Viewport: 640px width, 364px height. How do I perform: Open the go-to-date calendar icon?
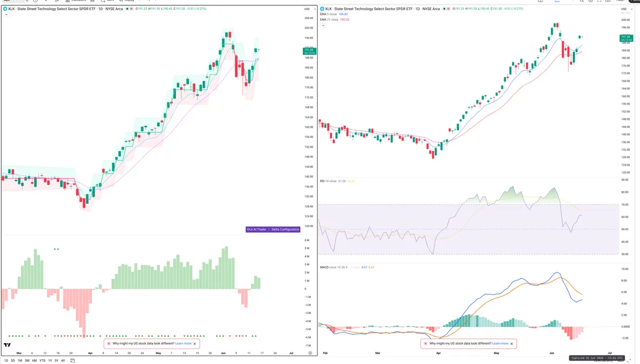73,361
